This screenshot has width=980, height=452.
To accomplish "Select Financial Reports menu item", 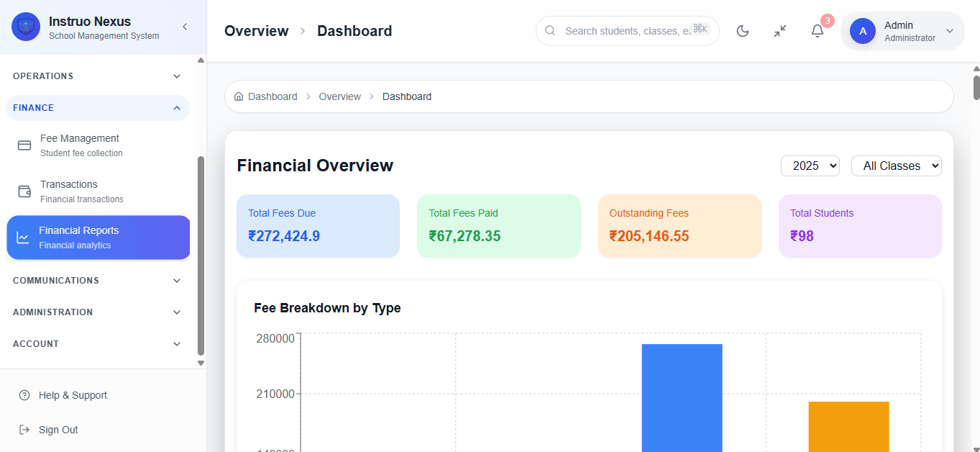I will tap(98, 238).
